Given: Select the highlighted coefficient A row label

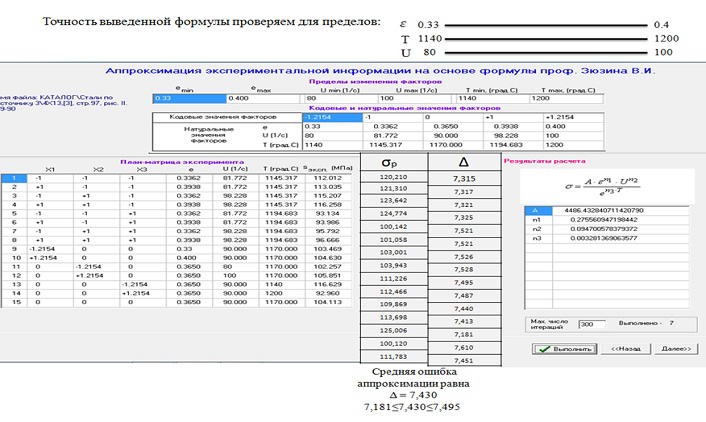Looking at the screenshot, I should pyautogui.click(x=539, y=211).
